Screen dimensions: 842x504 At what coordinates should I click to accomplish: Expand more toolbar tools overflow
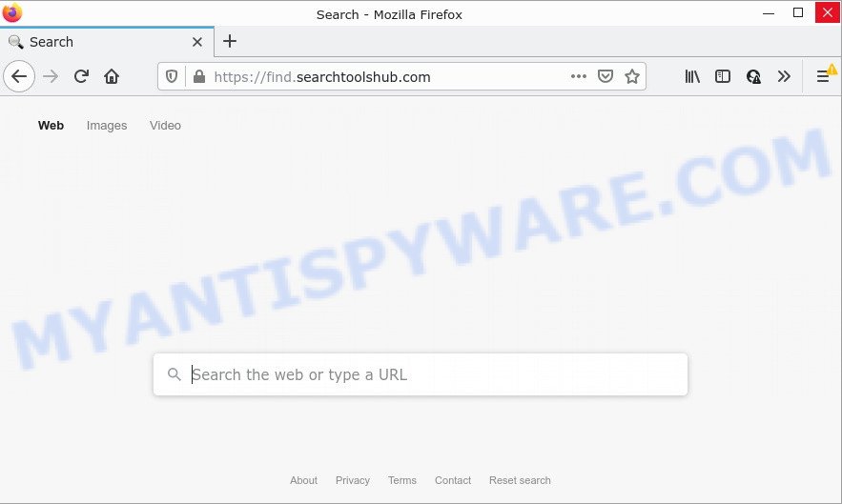click(784, 77)
